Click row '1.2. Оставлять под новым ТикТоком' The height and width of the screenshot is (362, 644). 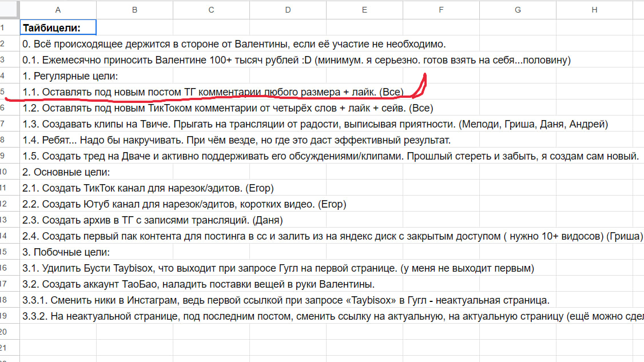coord(228,108)
